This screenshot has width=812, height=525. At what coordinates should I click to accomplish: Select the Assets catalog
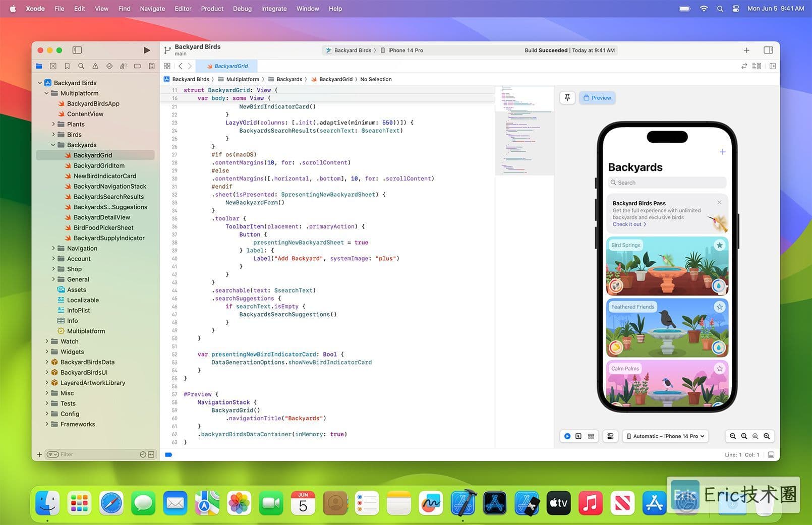[x=72, y=289]
